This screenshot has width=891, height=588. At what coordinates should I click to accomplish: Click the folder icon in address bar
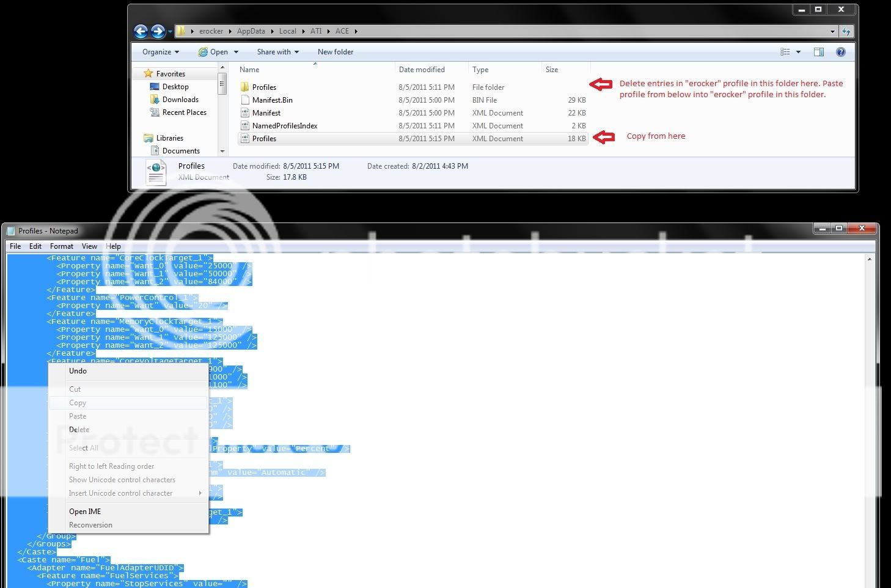click(182, 31)
